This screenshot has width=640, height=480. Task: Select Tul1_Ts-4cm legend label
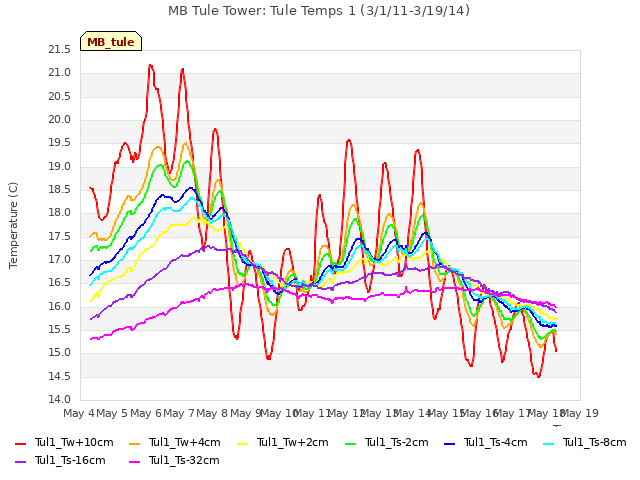[496, 442]
